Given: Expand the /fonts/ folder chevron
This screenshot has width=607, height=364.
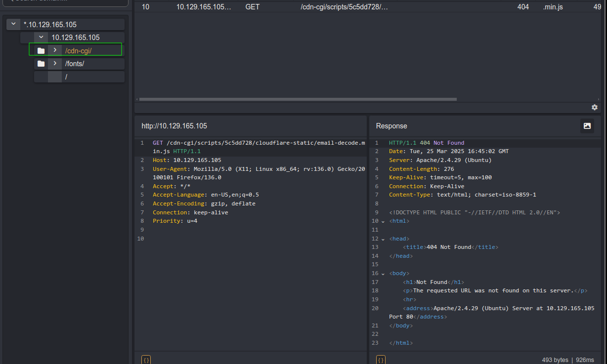Looking at the screenshot, I should pos(55,63).
